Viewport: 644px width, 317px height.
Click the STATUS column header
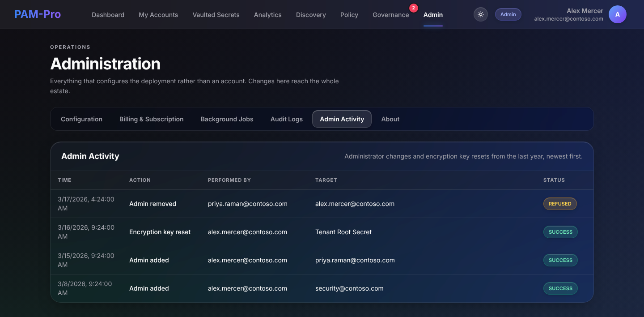(554, 180)
